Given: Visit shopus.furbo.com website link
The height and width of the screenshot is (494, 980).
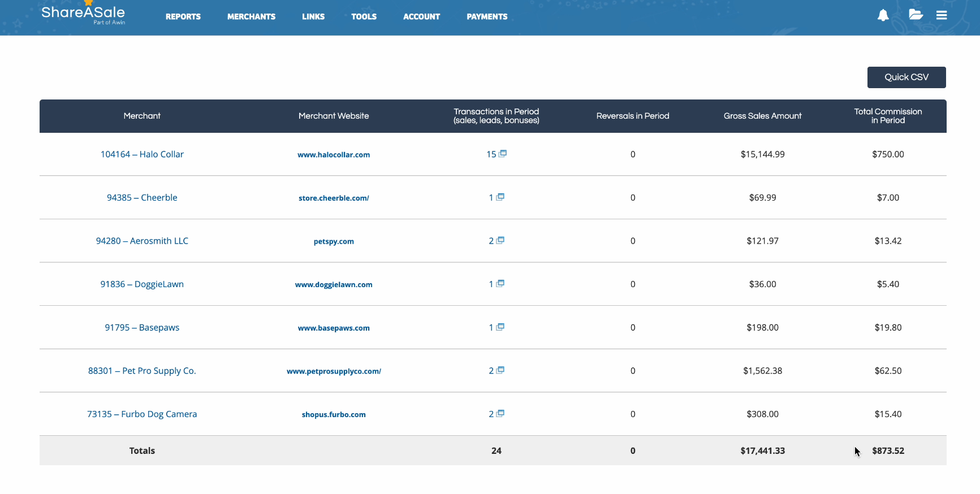Looking at the screenshot, I should pyautogui.click(x=334, y=415).
